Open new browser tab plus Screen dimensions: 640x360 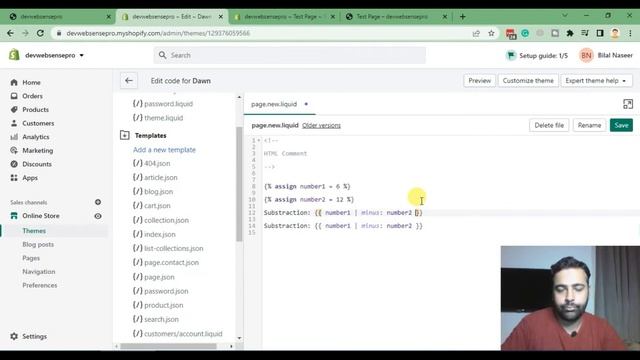(462, 17)
